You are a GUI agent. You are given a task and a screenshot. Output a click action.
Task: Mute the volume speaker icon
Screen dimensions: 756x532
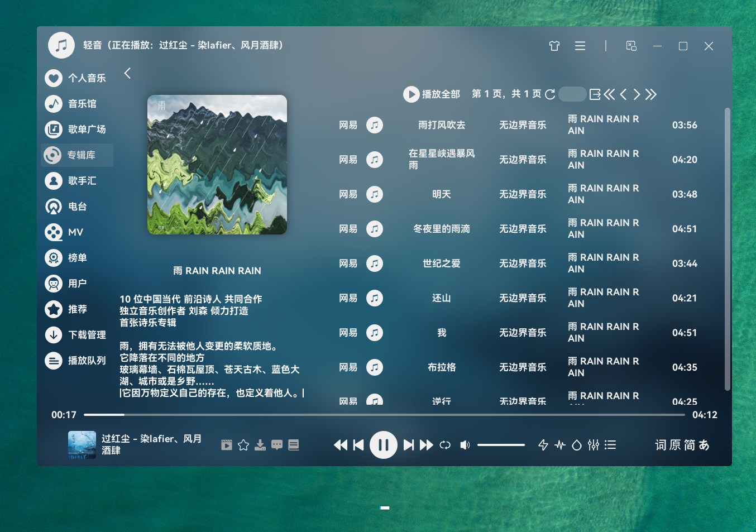point(465,445)
